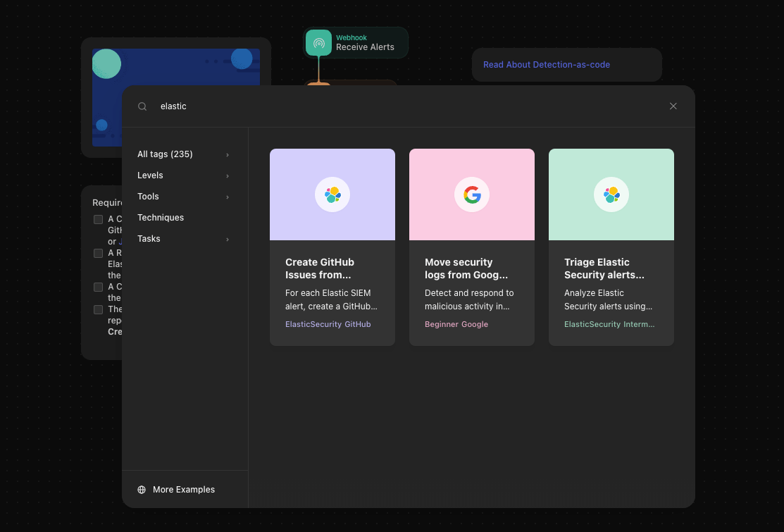Expand the All tags (235) chevron
Viewport: 784px width, 532px height.
[x=228, y=155]
